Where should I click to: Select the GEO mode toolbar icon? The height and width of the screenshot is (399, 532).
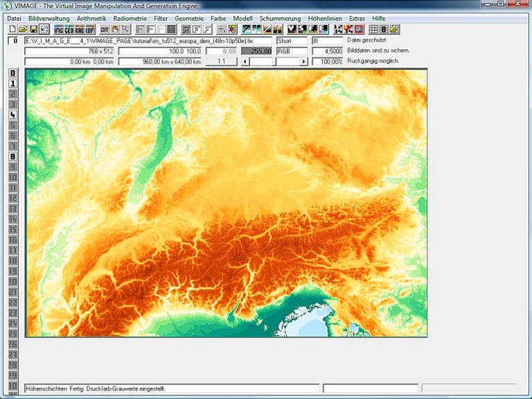pyautogui.click(x=69, y=29)
